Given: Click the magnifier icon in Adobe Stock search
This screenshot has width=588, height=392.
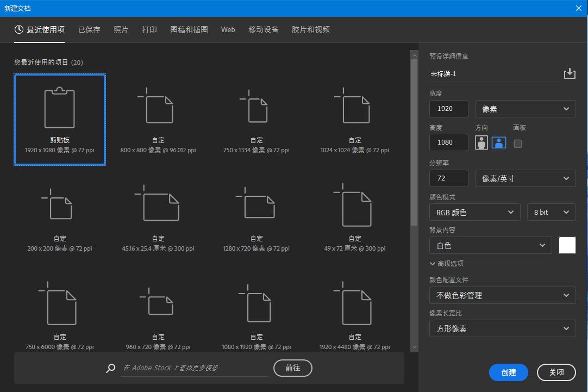Looking at the screenshot, I should [x=110, y=368].
